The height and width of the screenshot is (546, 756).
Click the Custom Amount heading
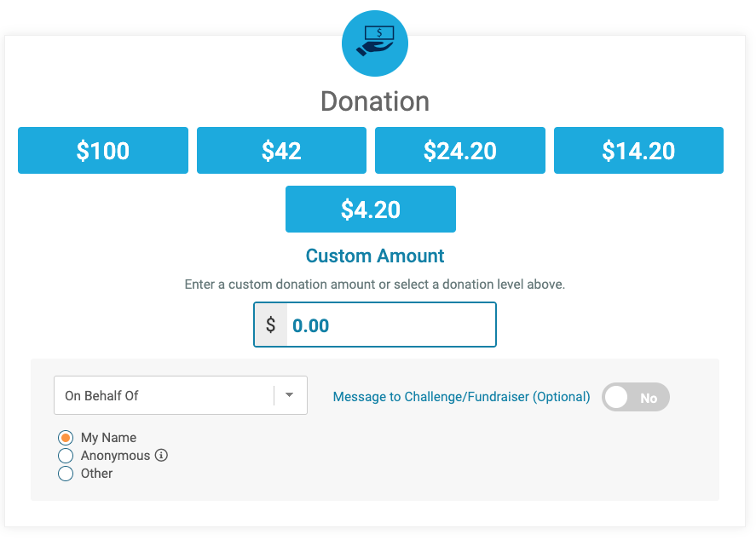tap(375, 256)
